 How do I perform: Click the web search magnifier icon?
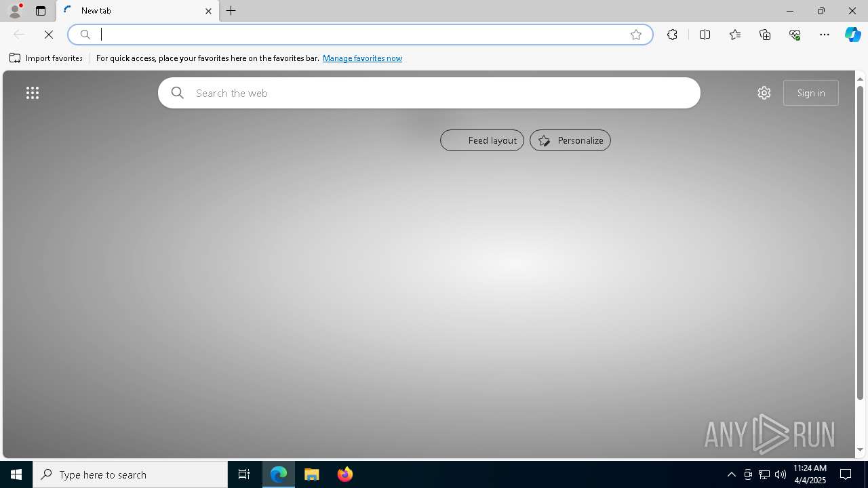[x=178, y=93]
